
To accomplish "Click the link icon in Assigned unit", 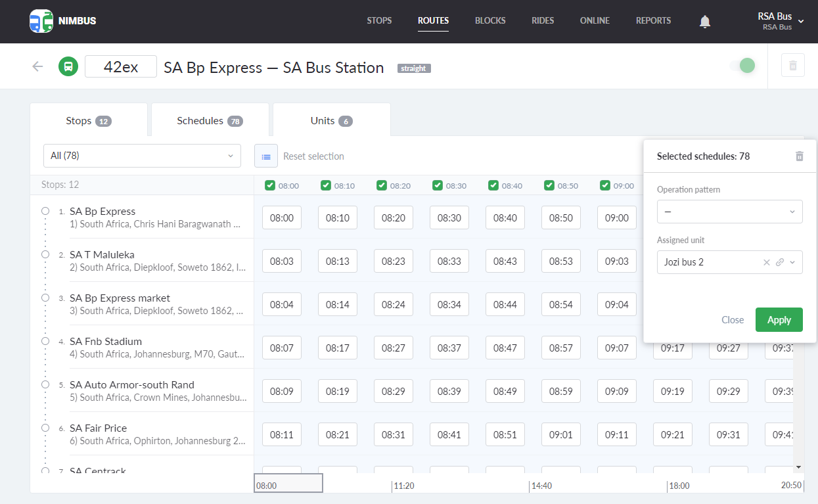I will 780,262.
